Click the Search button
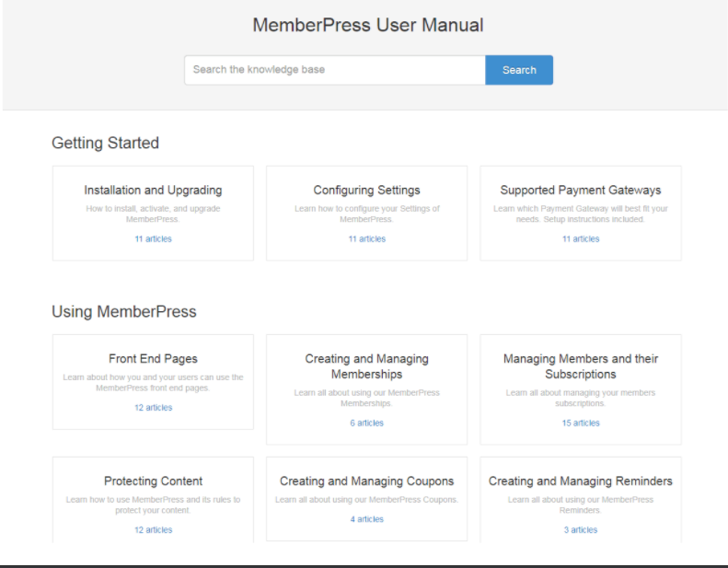The width and height of the screenshot is (728, 568). (519, 70)
